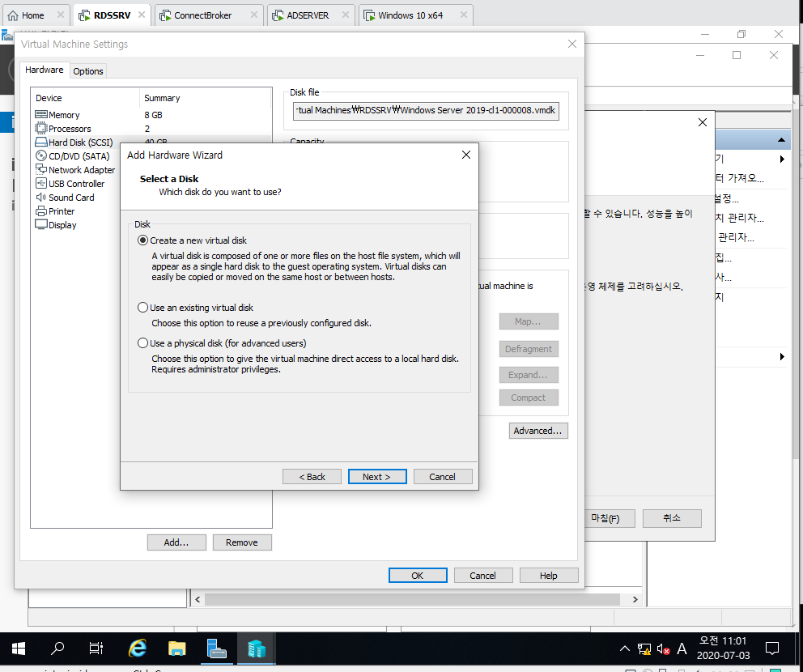
Task: Open Server Manager from taskbar
Action: (217, 649)
